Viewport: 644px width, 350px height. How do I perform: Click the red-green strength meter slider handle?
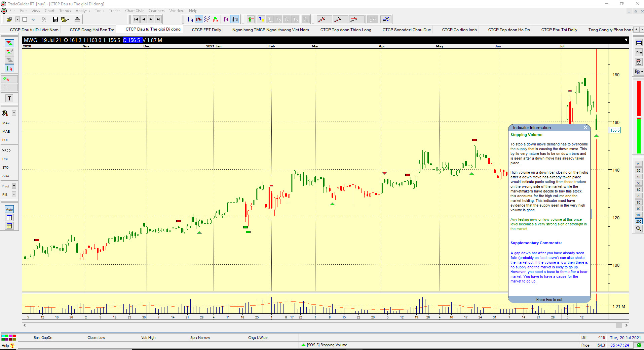click(x=639, y=117)
